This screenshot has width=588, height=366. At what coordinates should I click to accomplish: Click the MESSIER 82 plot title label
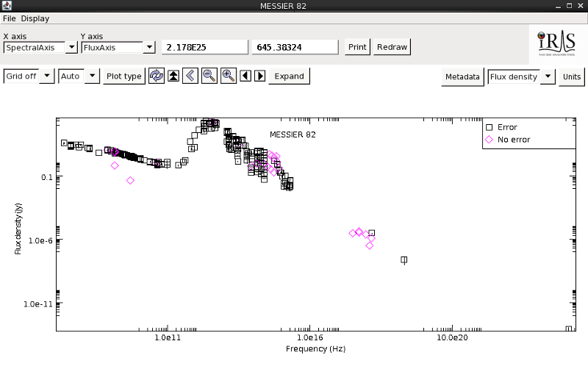coord(293,134)
